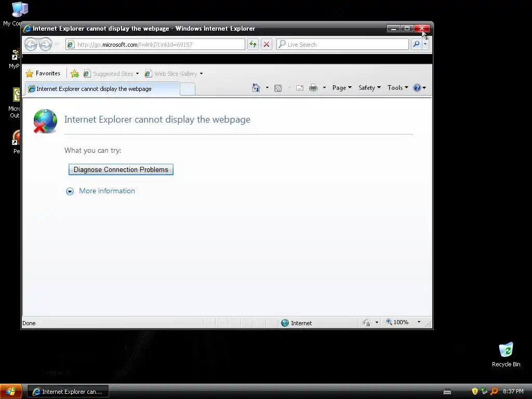Minimize the Internet Explorer window
Image resolution: width=532 pixels, height=399 pixels.
(x=394, y=29)
